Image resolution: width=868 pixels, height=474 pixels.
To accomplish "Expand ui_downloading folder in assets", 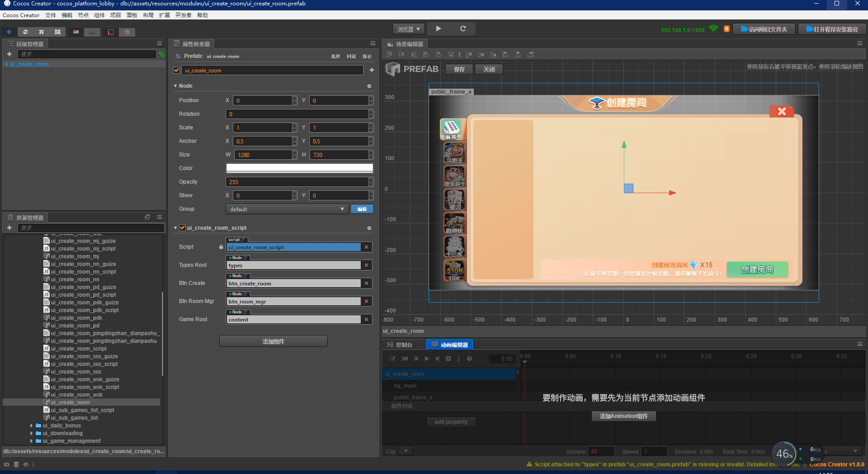I will [x=31, y=433].
